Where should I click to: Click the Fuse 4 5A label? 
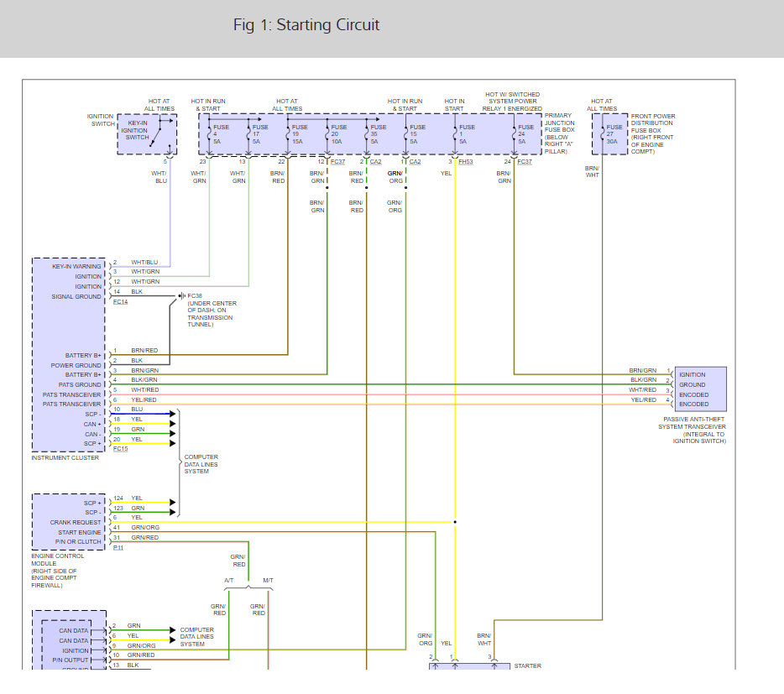(x=221, y=134)
